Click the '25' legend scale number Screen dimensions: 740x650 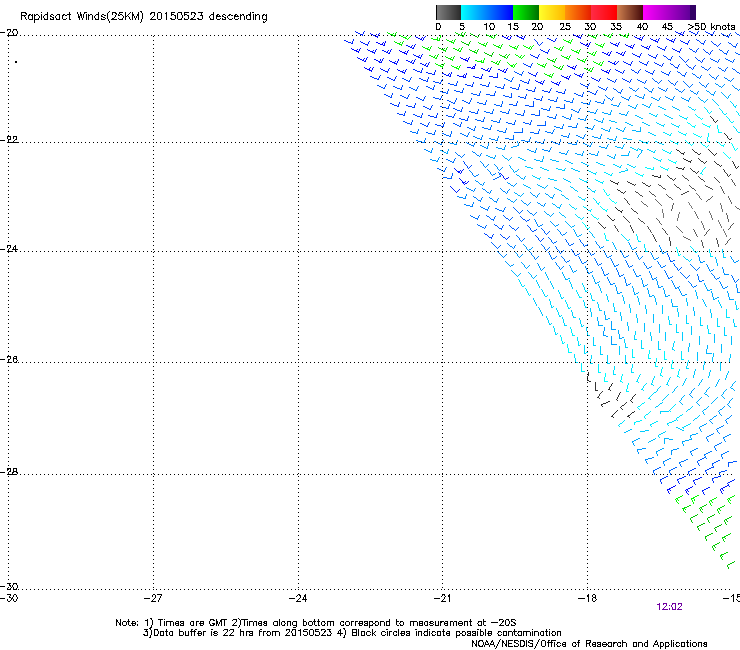565,27
